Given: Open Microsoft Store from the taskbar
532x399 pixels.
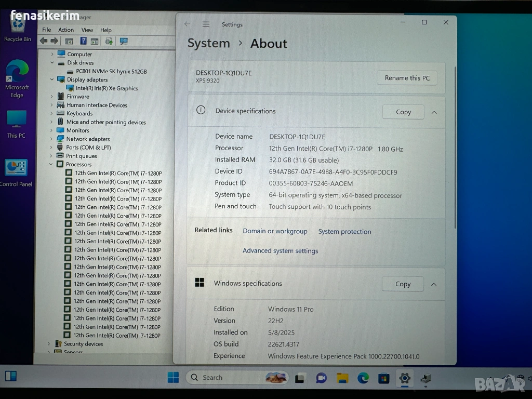Looking at the screenshot, I should point(383,378).
